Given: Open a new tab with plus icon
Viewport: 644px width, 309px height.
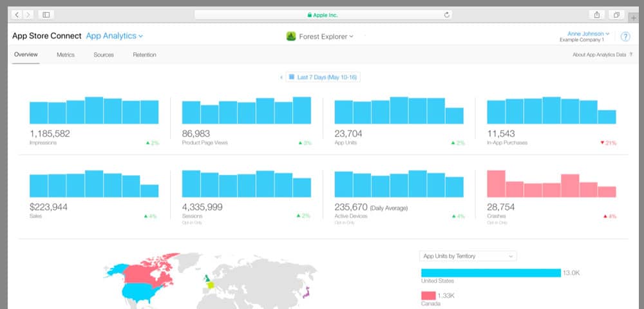Looking at the screenshot, I should click(635, 18).
